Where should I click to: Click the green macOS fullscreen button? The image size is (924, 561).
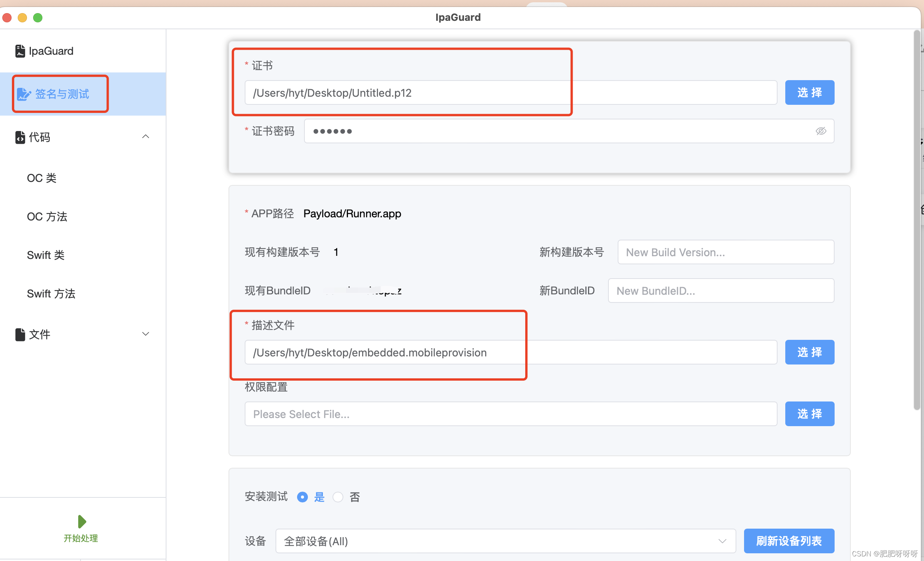coord(38,18)
